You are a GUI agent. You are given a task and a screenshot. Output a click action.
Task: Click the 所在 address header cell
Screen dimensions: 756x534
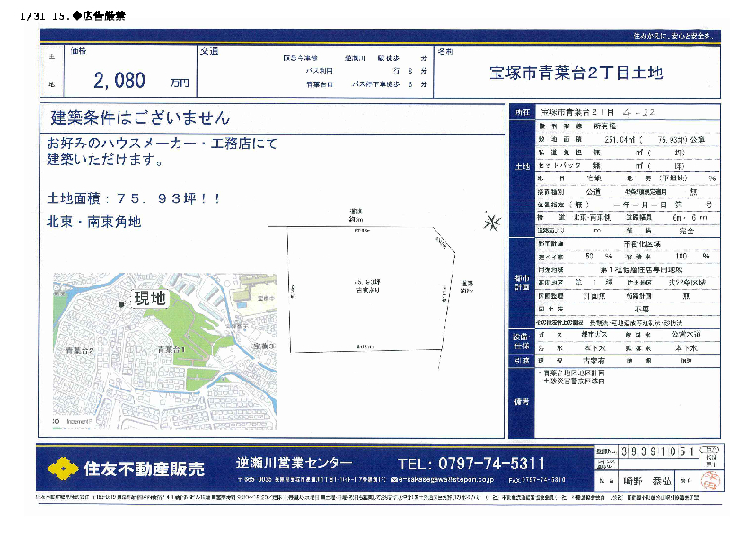click(x=522, y=113)
